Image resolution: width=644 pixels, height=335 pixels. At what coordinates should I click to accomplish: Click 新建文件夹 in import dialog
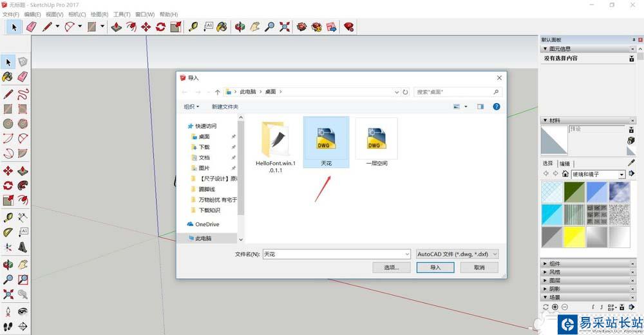pos(225,106)
